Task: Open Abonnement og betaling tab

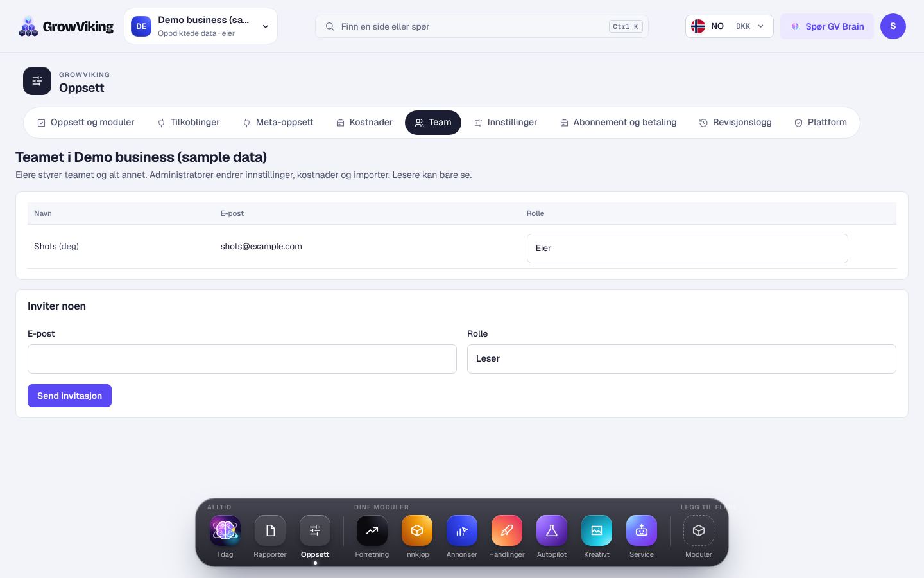Action: pos(619,123)
